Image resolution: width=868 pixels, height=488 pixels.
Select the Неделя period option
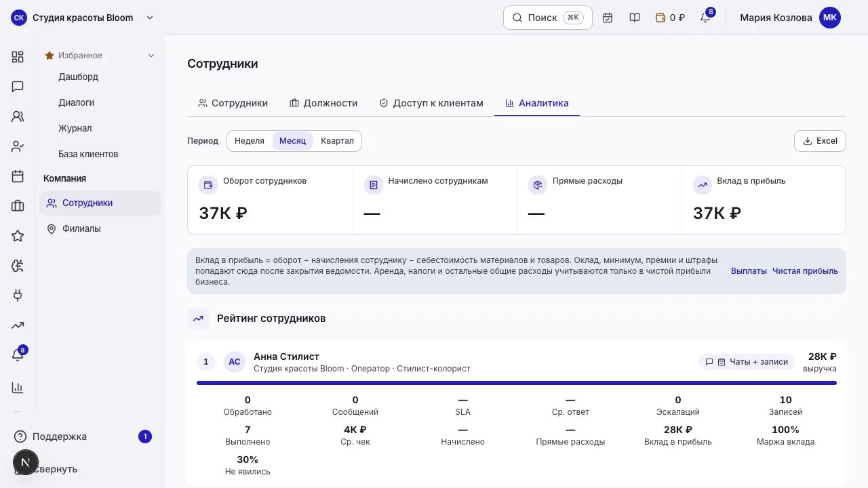tap(250, 141)
